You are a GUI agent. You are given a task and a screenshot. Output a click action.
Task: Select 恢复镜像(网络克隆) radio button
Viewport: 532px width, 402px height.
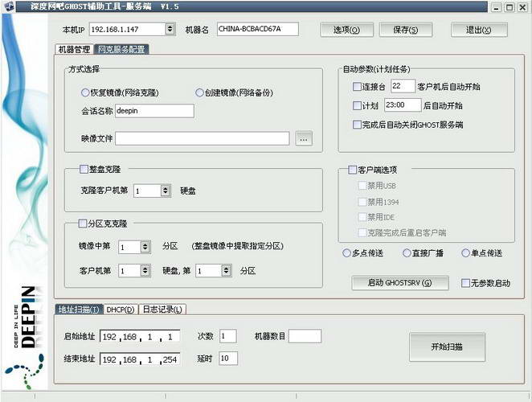point(85,92)
